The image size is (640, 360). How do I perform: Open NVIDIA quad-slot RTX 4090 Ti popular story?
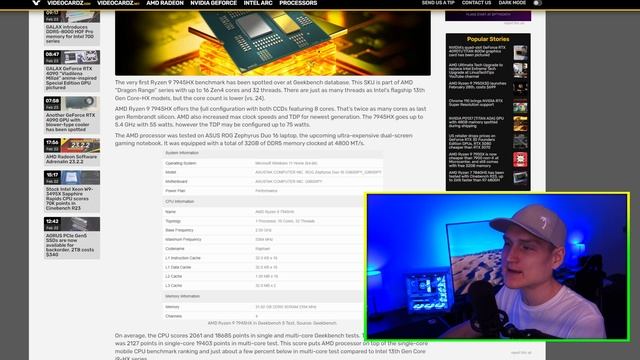[477, 51]
